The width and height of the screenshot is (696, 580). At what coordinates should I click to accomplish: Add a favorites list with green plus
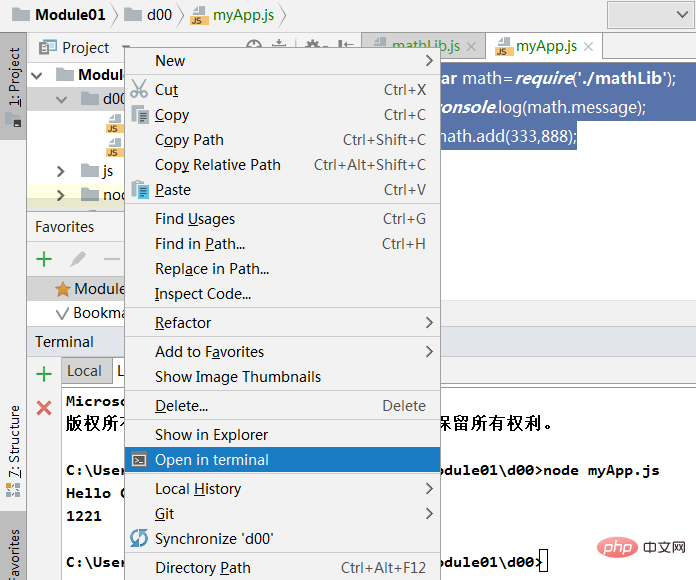pos(44,259)
